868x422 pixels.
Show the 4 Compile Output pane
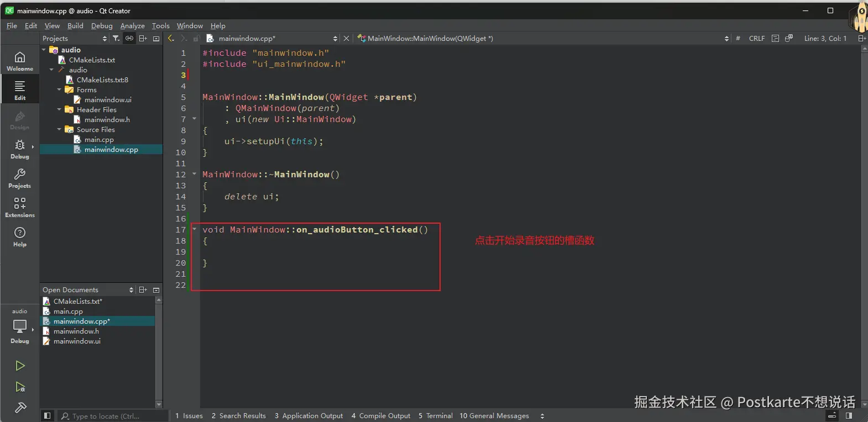381,416
